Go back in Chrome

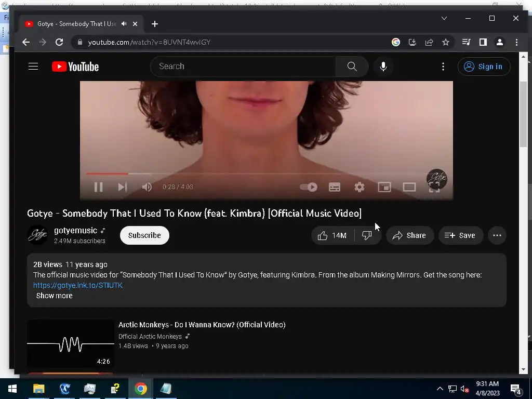pos(26,42)
